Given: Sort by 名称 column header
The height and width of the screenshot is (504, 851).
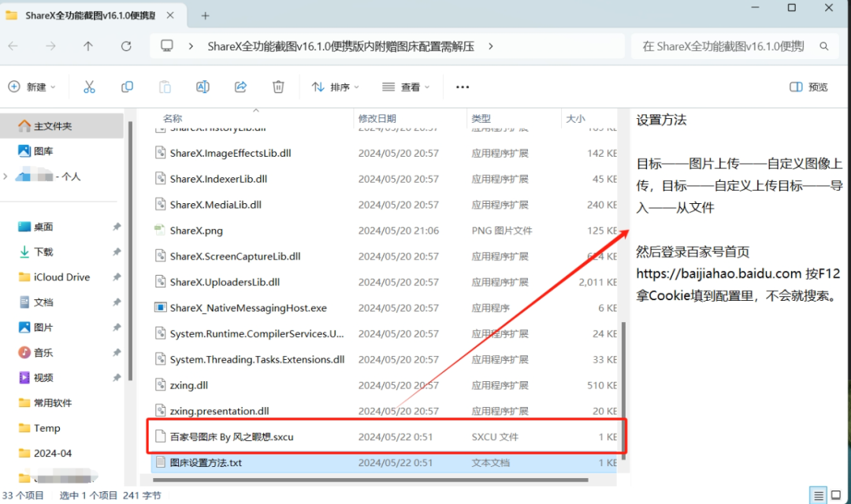Looking at the screenshot, I should pyautogui.click(x=173, y=118).
